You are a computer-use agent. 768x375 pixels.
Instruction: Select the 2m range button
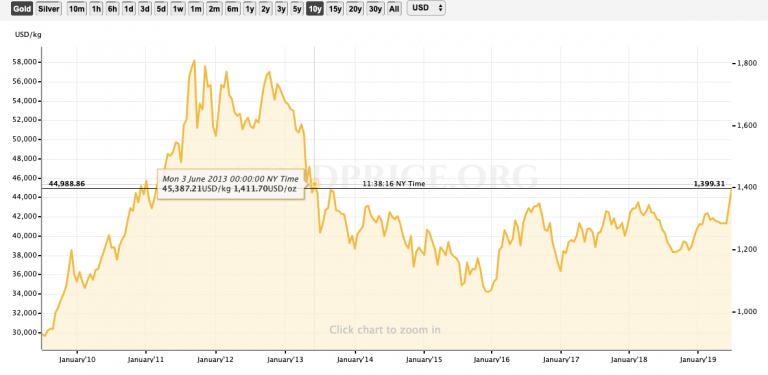click(x=214, y=9)
